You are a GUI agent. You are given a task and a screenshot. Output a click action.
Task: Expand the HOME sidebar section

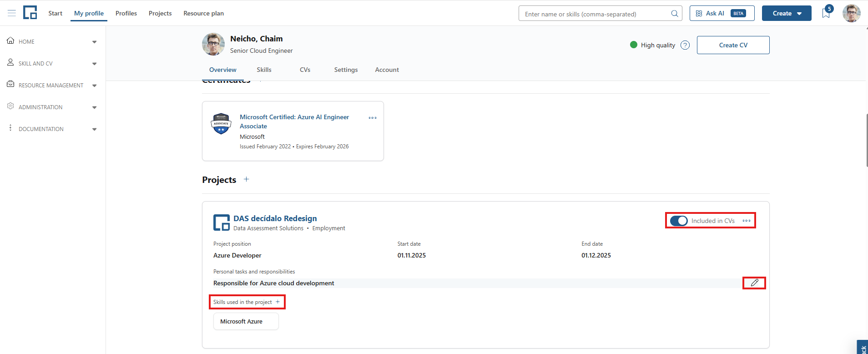pyautogui.click(x=94, y=42)
